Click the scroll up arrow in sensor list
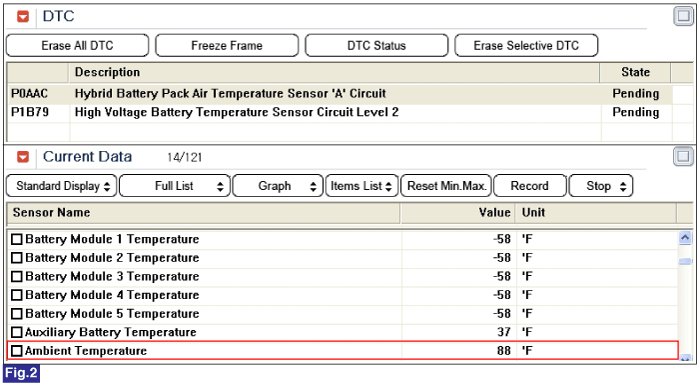Image resolution: width=700 pixels, height=386 pixels. 685,238
